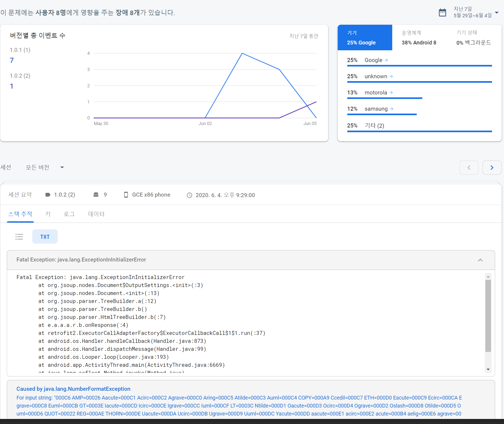Click the calendar date range icon
This screenshot has width=504, height=424.
442,13
